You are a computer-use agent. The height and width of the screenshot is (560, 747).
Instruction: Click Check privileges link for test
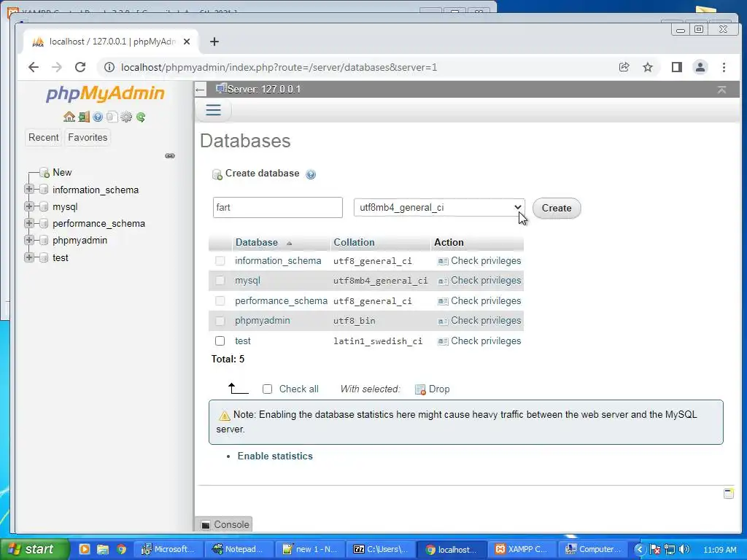click(485, 341)
